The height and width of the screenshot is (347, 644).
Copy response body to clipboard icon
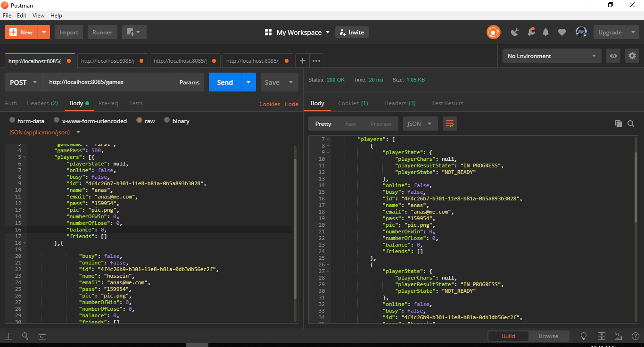(x=619, y=124)
